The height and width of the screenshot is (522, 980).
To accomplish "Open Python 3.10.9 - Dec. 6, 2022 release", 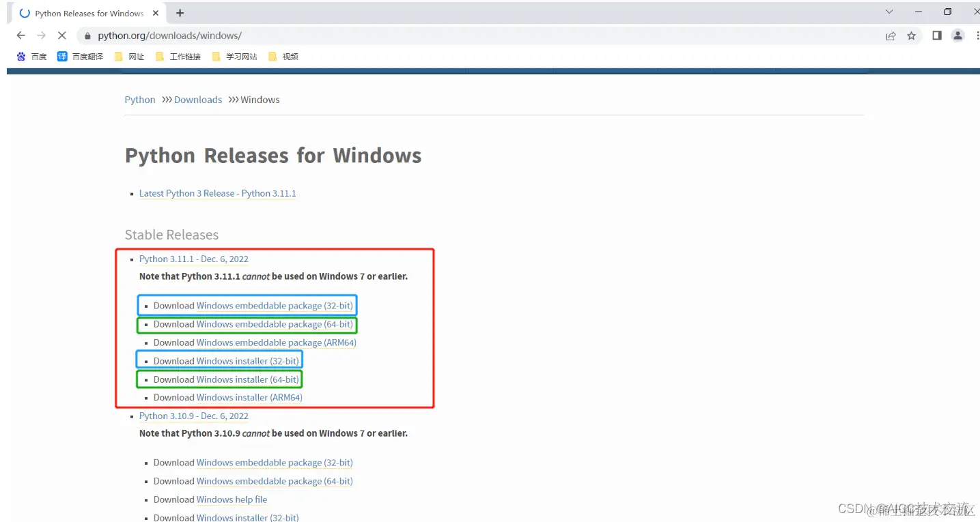I will point(194,416).
